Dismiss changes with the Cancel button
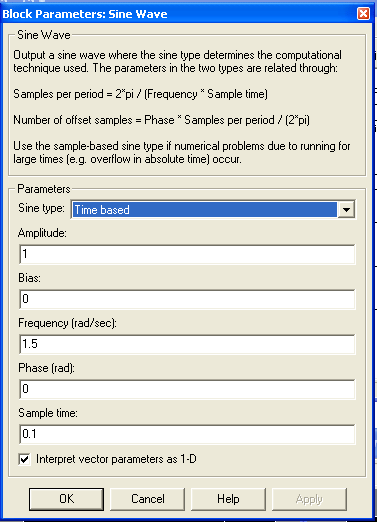Viewport: 377px width, 522px height. coord(147,499)
